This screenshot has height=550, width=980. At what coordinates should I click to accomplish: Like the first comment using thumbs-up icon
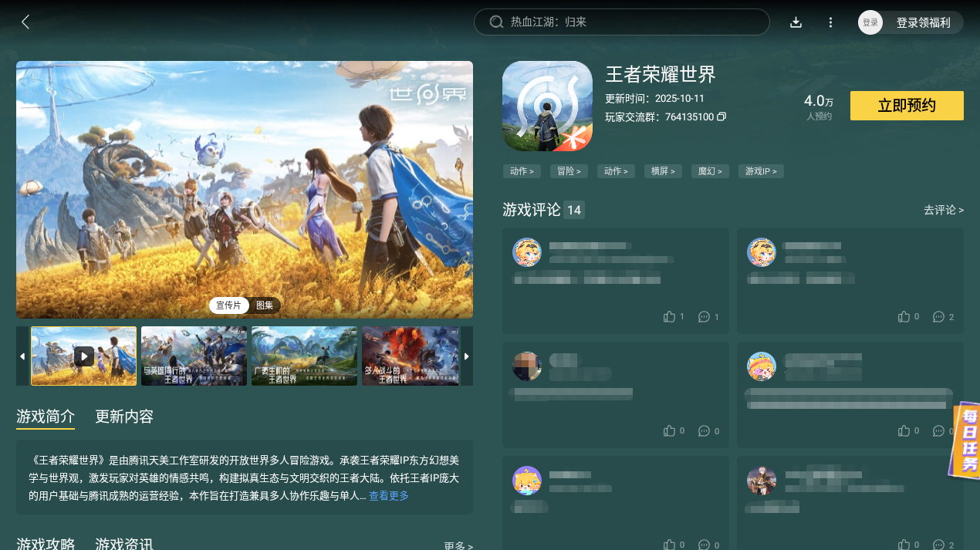coord(669,316)
